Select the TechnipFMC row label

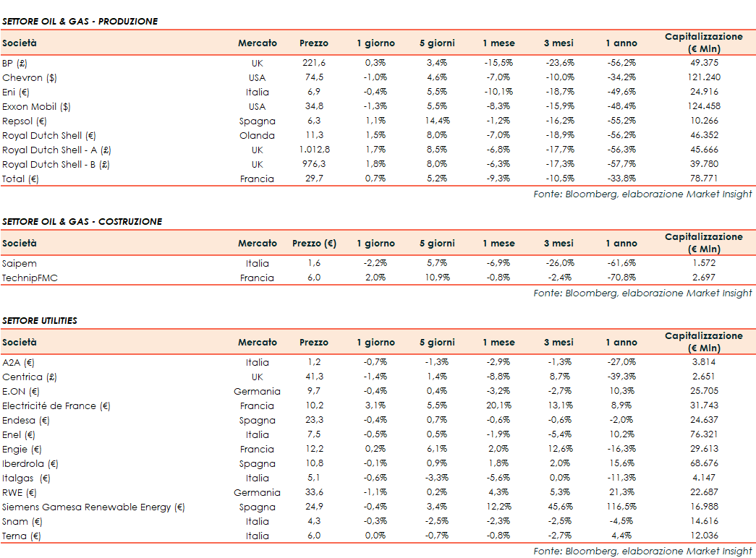pos(27,278)
